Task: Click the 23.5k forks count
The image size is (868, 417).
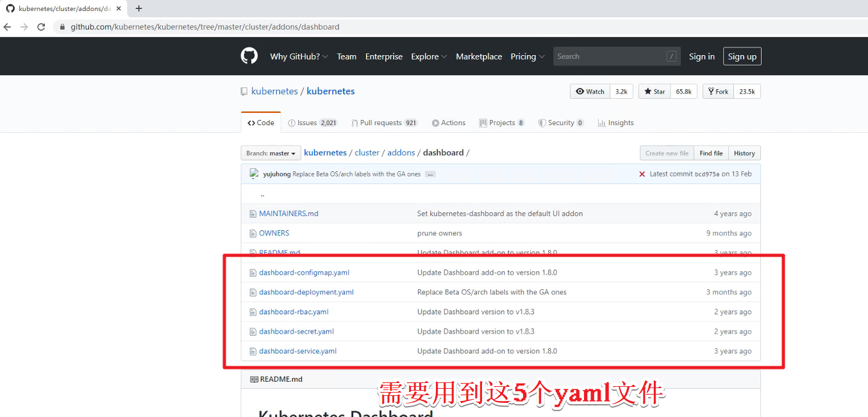Action: click(747, 92)
